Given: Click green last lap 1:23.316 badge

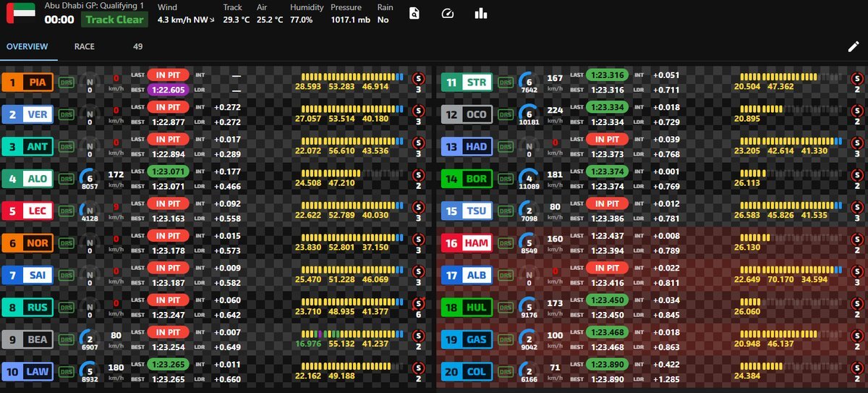Looking at the screenshot, I should coord(608,75).
